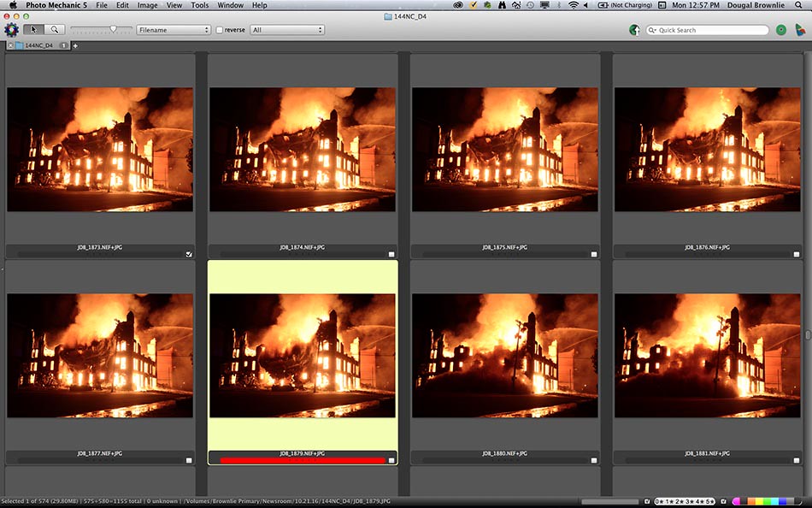
Task: Close the 144NC_D4 contact sheet tab
Action: pos(10,45)
